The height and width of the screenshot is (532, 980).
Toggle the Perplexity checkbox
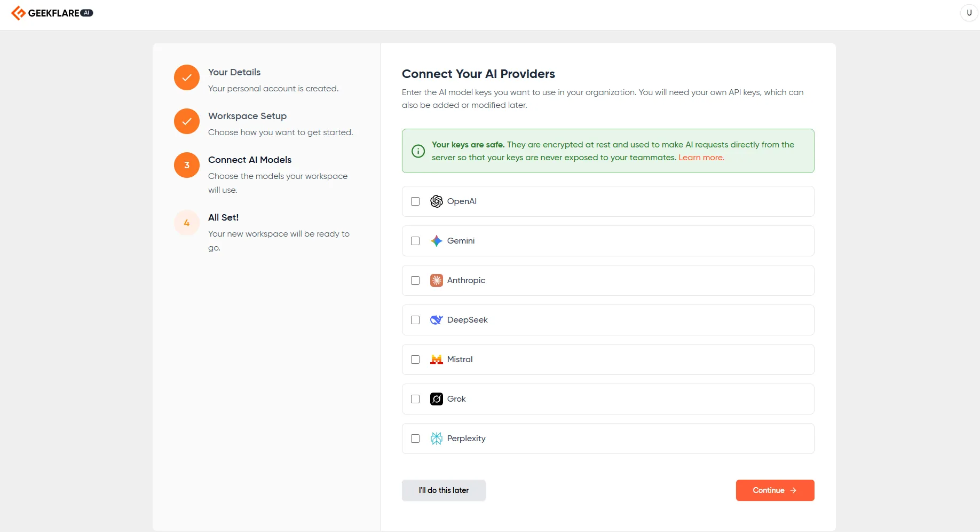pos(415,439)
